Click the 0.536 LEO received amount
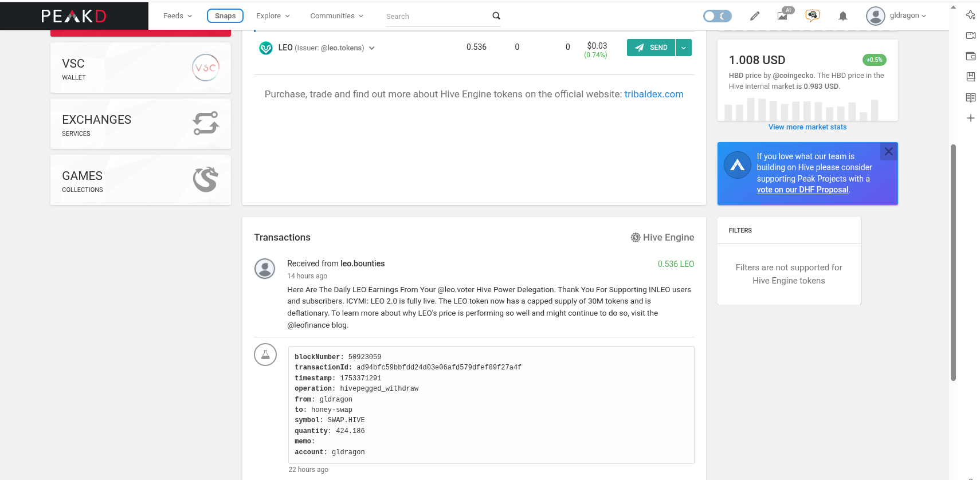This screenshot has height=480, width=980. [676, 264]
